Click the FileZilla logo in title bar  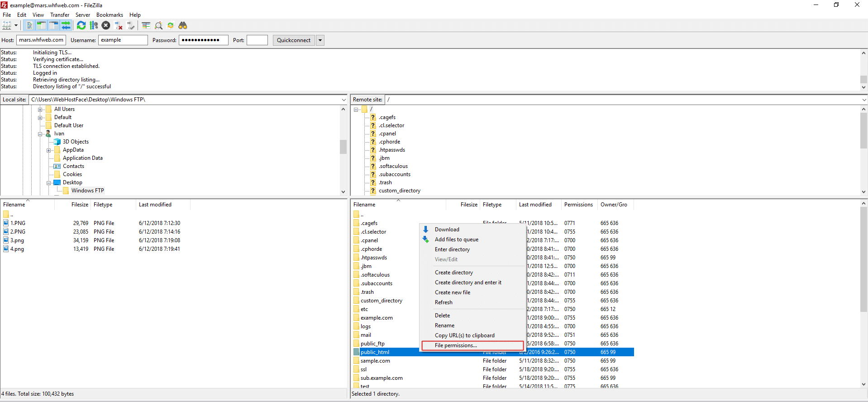[x=4, y=5]
